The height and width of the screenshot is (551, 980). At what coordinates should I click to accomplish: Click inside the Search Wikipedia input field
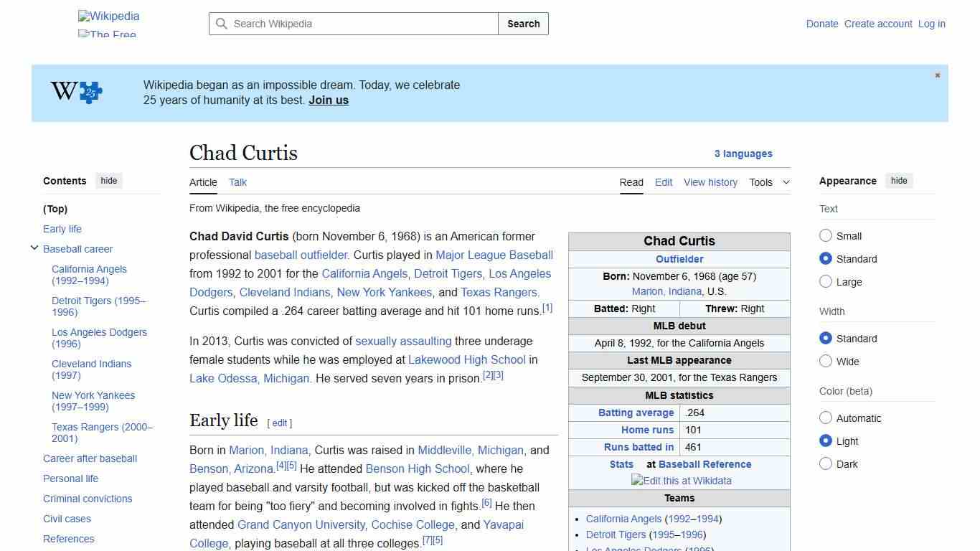[352, 24]
